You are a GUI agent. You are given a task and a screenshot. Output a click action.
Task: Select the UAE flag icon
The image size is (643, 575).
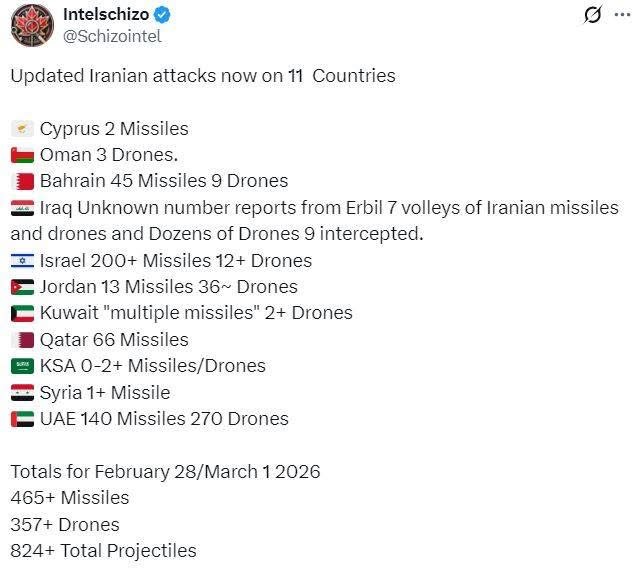[x=22, y=419]
